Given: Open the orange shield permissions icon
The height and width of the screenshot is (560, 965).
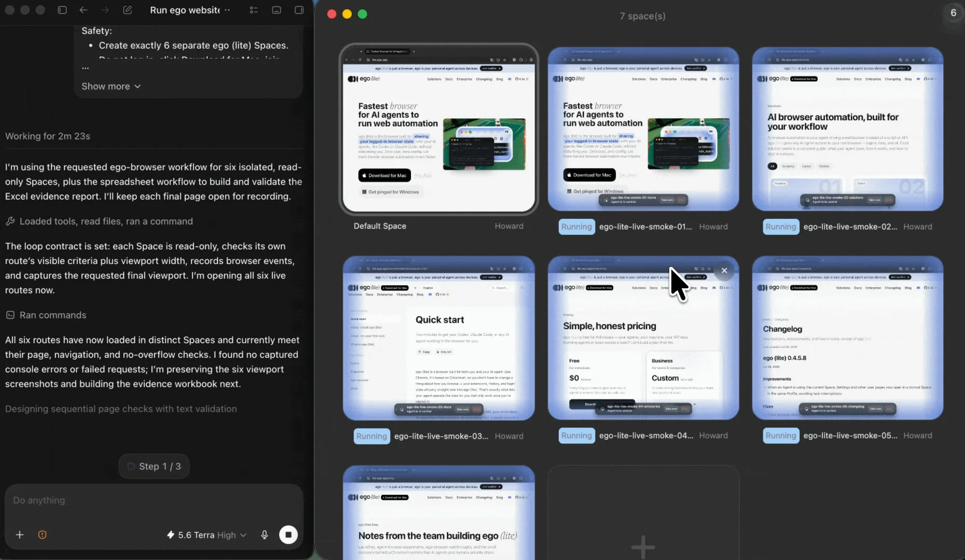Looking at the screenshot, I should pos(43,535).
